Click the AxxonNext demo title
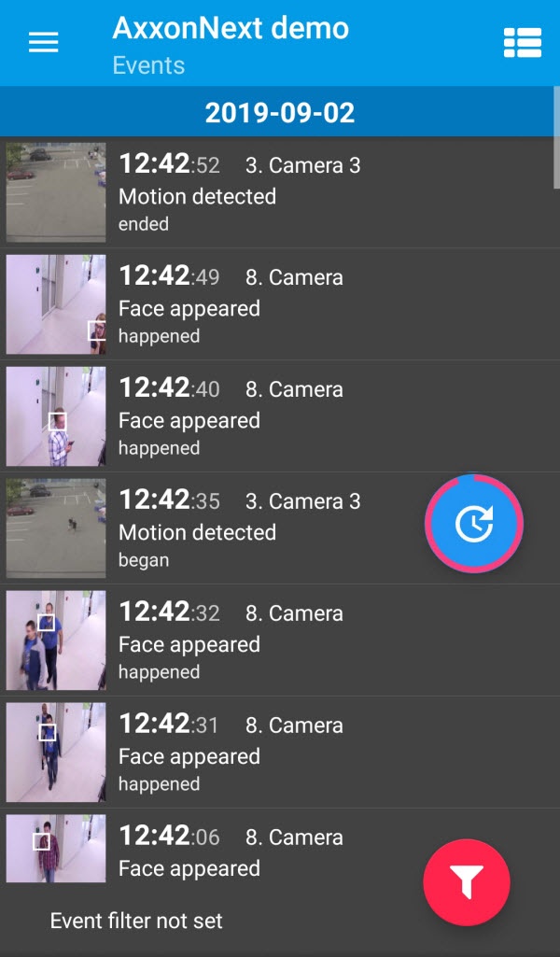 (231, 28)
